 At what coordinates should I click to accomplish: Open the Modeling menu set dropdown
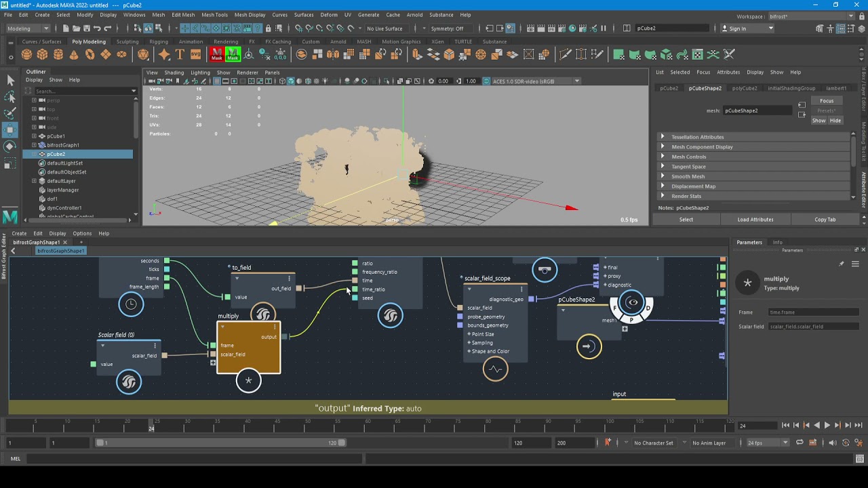pos(28,28)
